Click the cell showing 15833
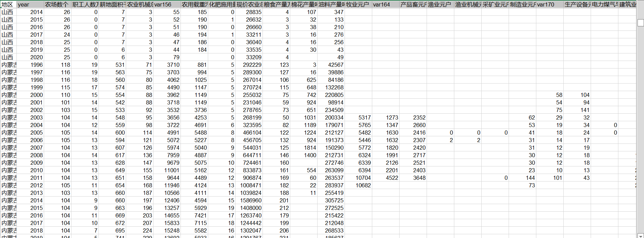 coord(167,223)
